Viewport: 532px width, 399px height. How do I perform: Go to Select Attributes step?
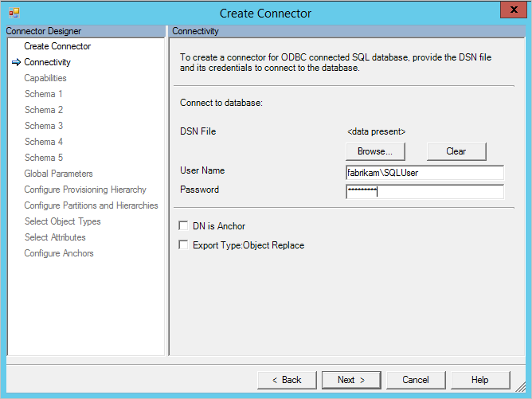point(55,237)
